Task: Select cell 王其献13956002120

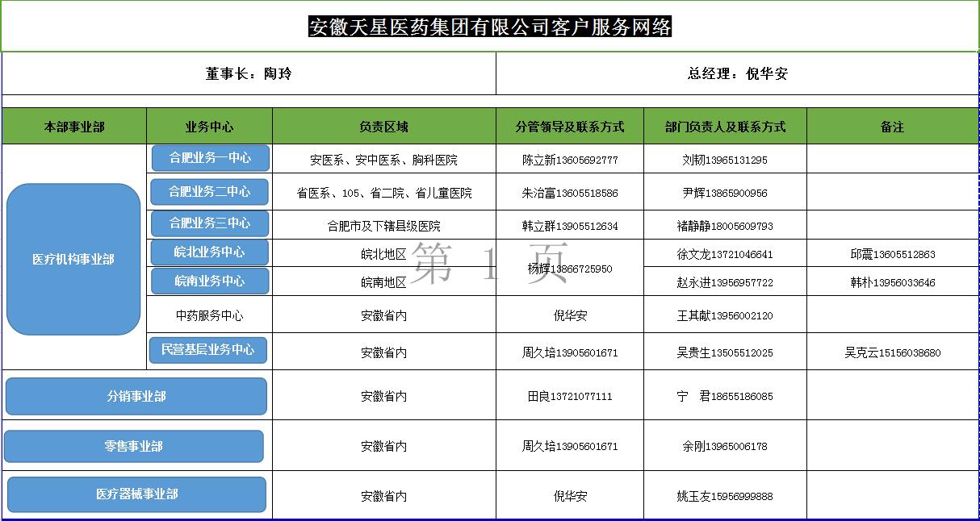Action: point(725,315)
